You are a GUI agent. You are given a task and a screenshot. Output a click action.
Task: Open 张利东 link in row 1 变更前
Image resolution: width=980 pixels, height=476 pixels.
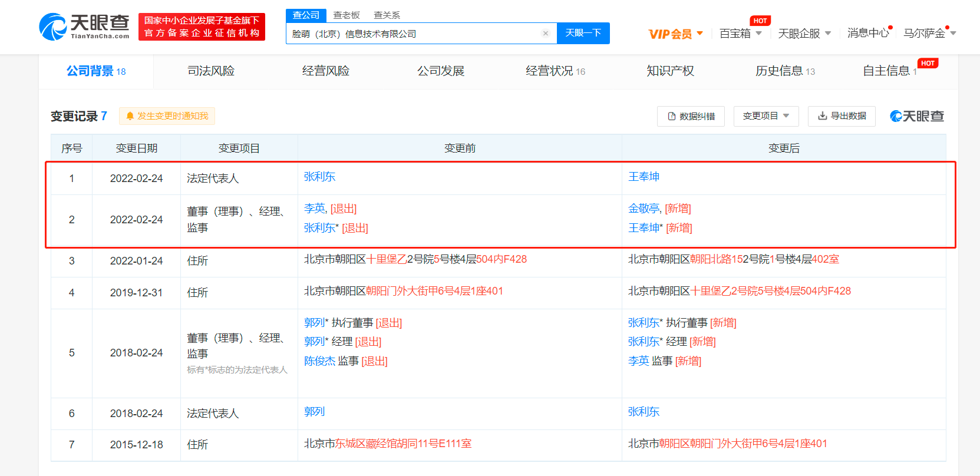tap(319, 177)
